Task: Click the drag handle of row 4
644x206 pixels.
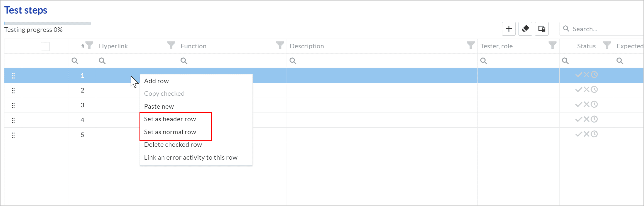Action: tap(13, 120)
